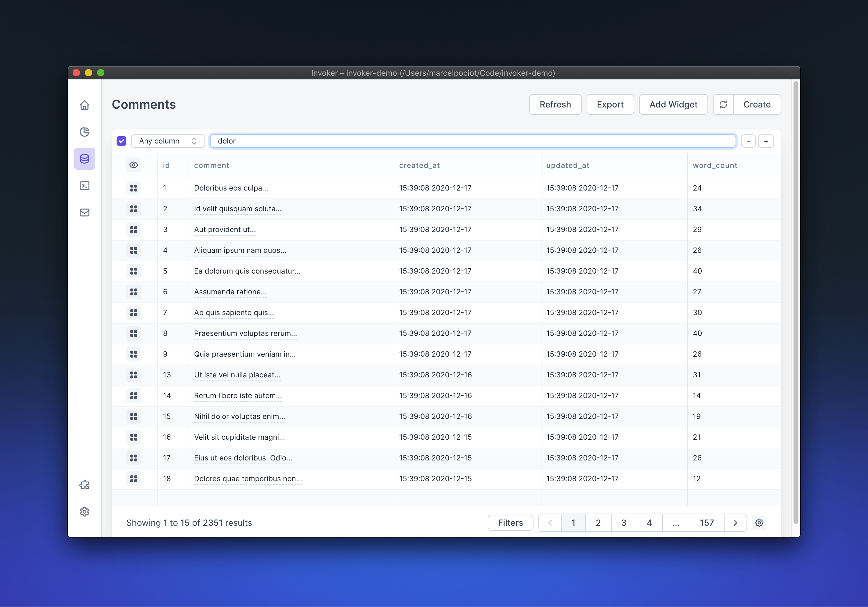Open row actions grid icon for id 8

133,333
